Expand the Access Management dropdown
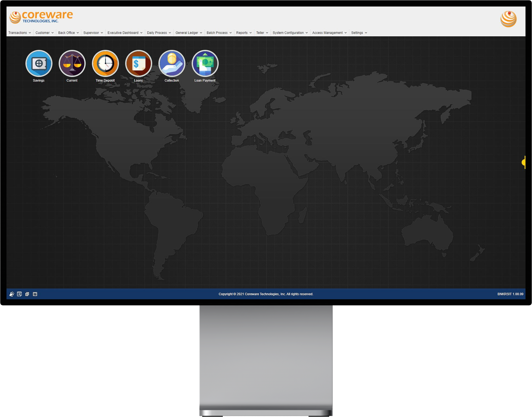This screenshot has height=417, width=532. pos(329,33)
